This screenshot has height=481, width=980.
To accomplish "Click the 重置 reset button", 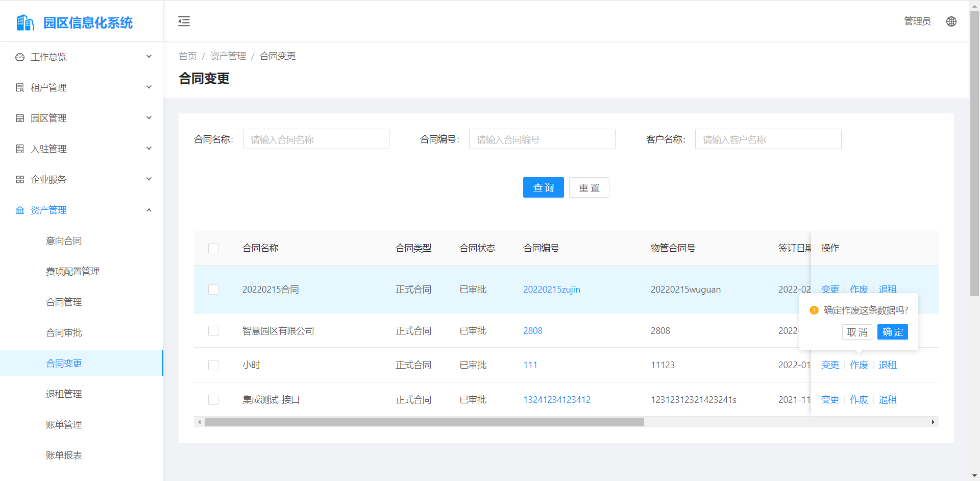I will click(x=589, y=187).
